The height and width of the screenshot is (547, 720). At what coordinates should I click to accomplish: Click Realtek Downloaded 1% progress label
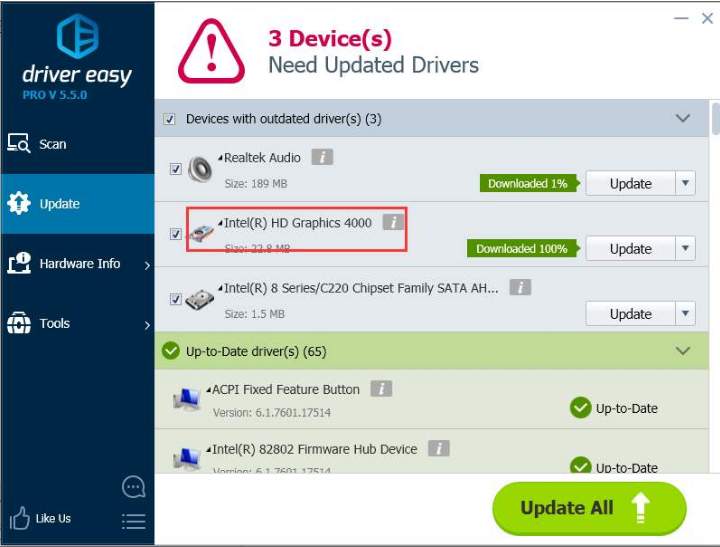[529, 183]
